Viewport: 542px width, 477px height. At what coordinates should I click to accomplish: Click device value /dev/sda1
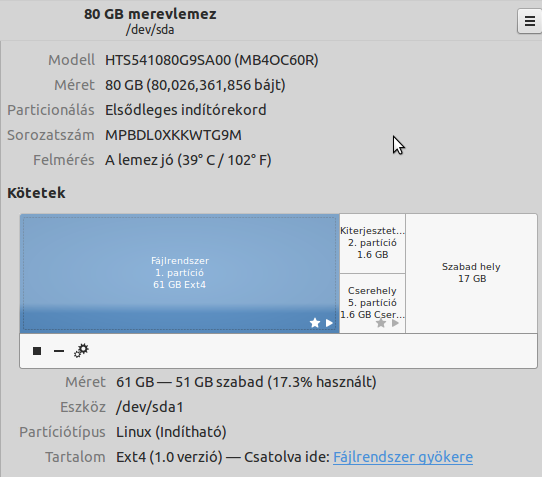tap(150, 407)
